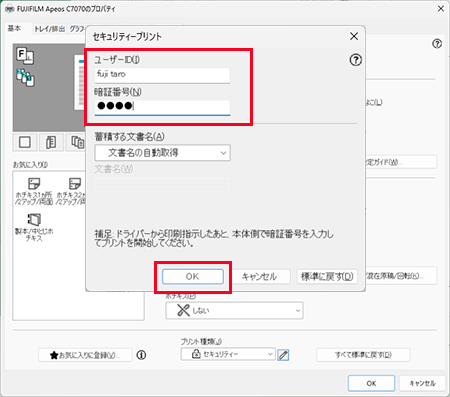Switch to the トレイ/排出 tab

pyautogui.click(x=49, y=29)
